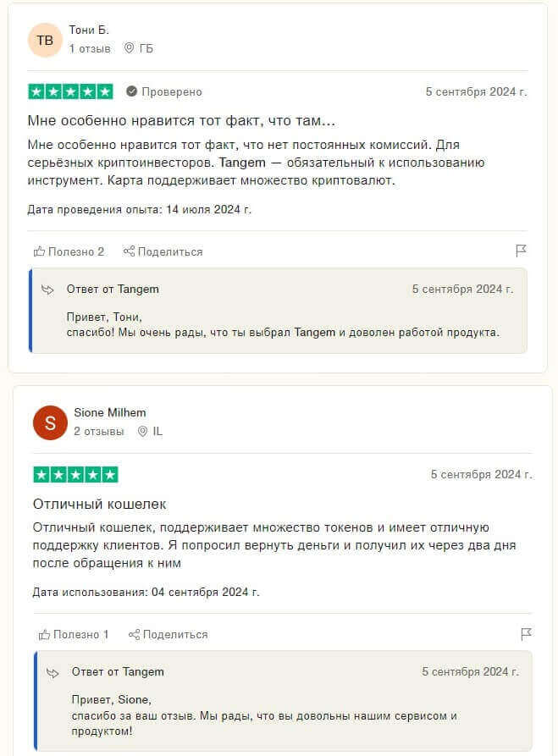Open review title 'Мне особенно нравится тот факт'

181,121
